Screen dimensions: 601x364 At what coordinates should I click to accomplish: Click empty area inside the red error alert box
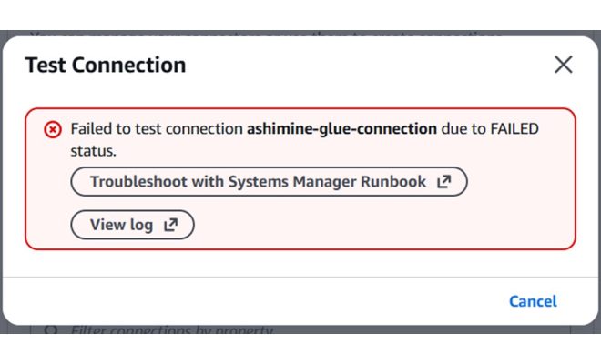pos(410,223)
